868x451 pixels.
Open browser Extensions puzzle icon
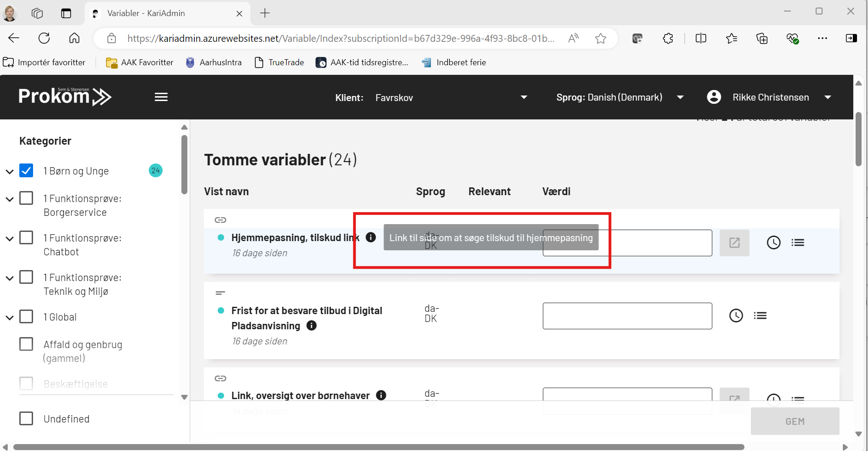tap(668, 39)
